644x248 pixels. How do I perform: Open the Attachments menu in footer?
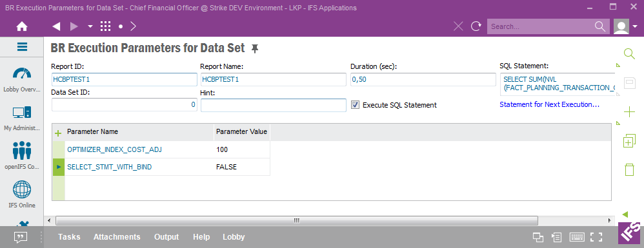[117, 237]
